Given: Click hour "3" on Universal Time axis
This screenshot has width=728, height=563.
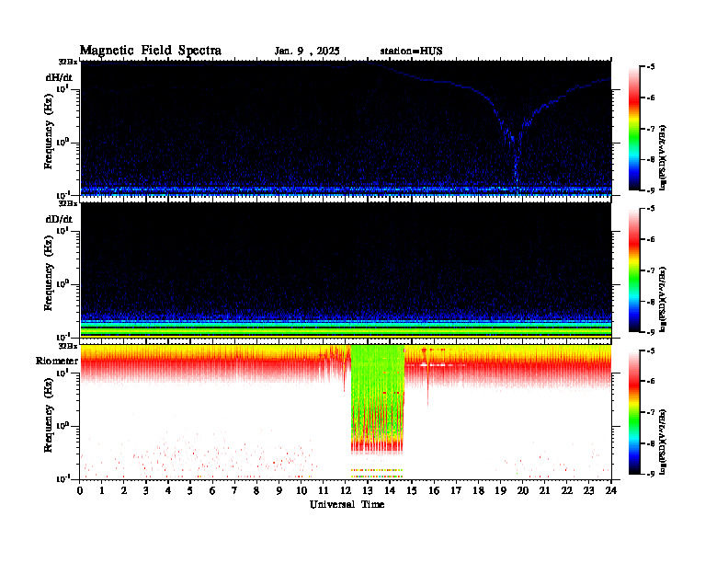Looking at the screenshot, I should (146, 490).
